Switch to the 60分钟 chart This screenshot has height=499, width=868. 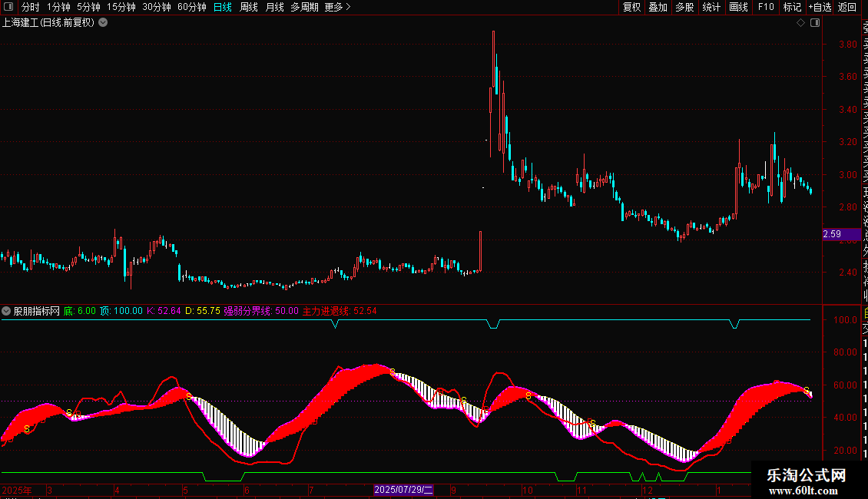192,7
